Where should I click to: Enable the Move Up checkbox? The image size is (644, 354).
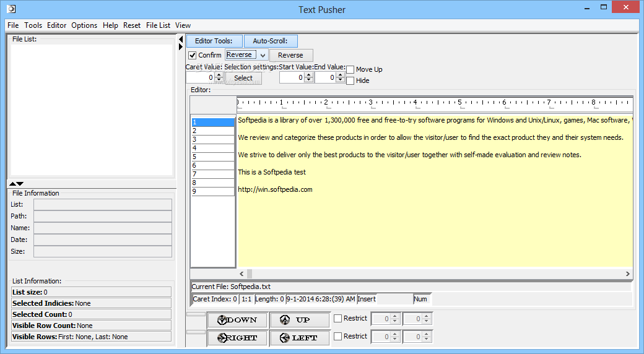pyautogui.click(x=350, y=69)
